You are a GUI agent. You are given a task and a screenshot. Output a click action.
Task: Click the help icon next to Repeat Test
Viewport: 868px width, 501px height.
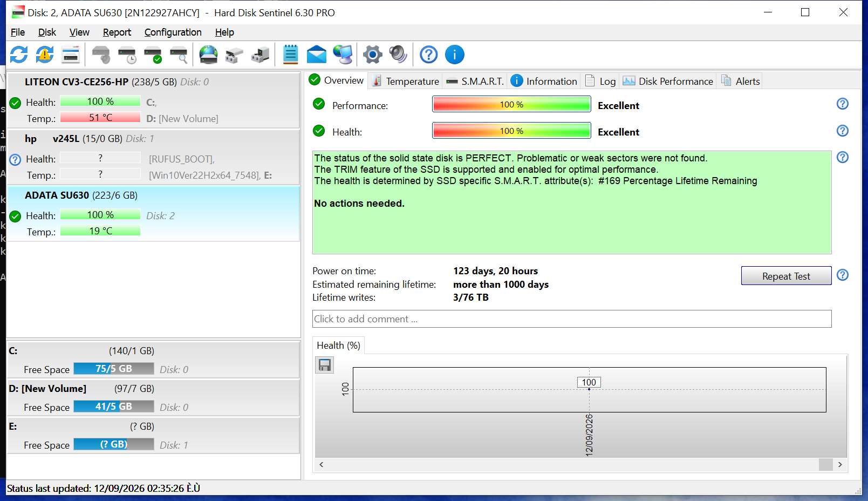point(843,275)
